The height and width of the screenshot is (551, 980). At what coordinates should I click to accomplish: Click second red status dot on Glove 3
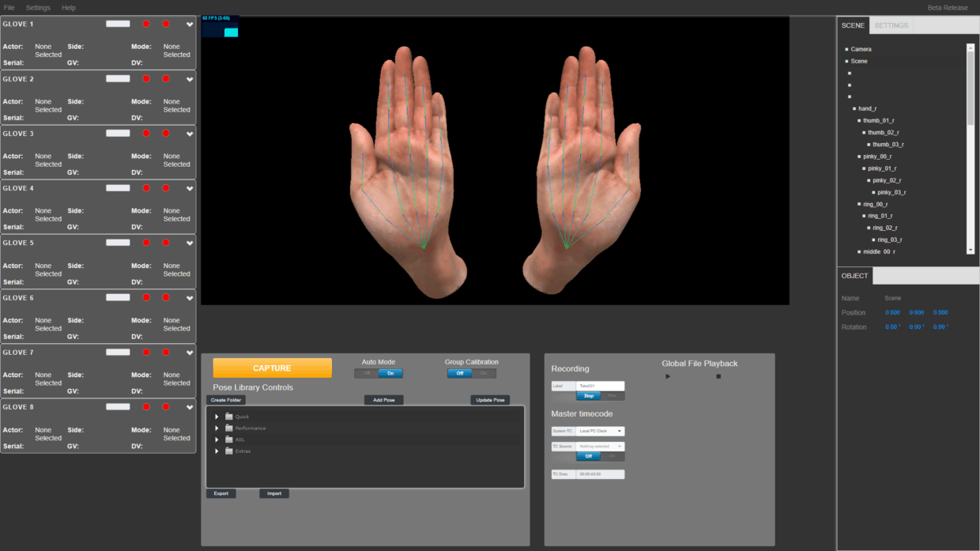pos(166,134)
